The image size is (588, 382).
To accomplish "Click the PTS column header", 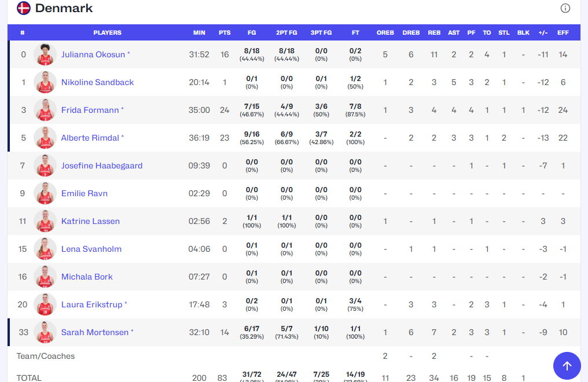I will 225,32.
